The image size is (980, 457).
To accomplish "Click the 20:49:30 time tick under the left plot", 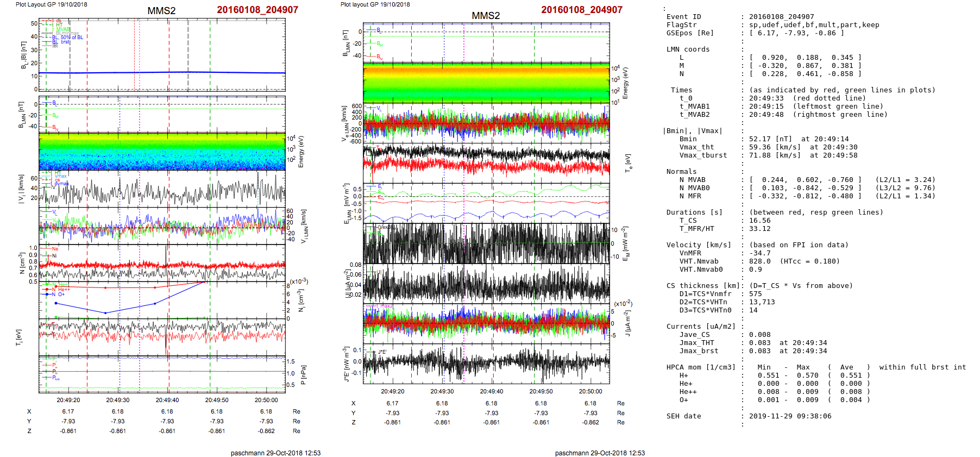I will pyautogui.click(x=118, y=400).
